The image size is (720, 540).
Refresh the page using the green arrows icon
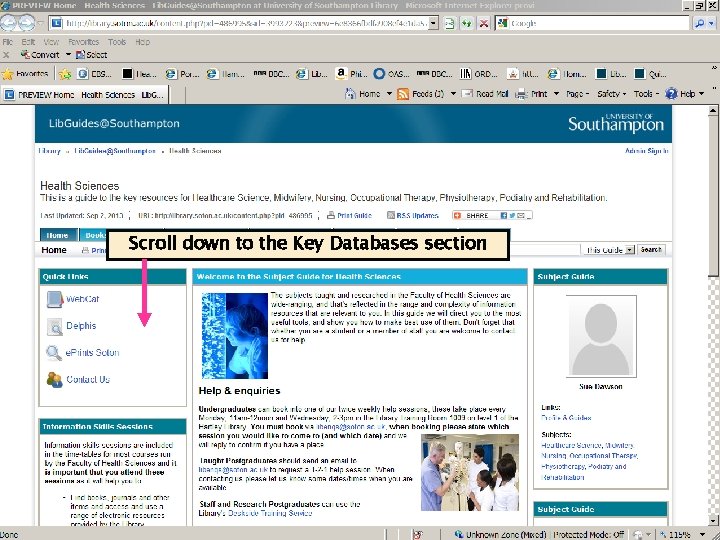tap(467, 23)
